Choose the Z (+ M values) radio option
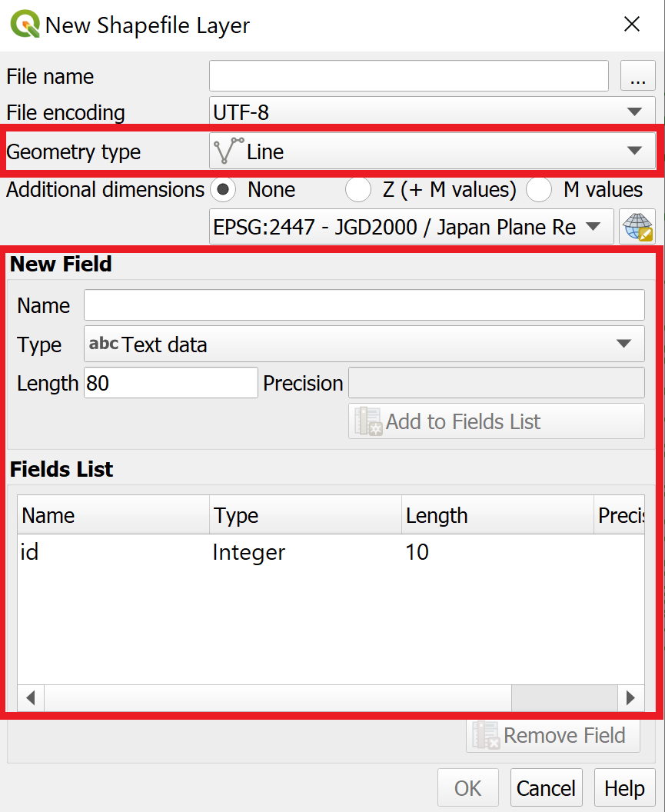Screen dimensions: 665x812 [x=358, y=189]
